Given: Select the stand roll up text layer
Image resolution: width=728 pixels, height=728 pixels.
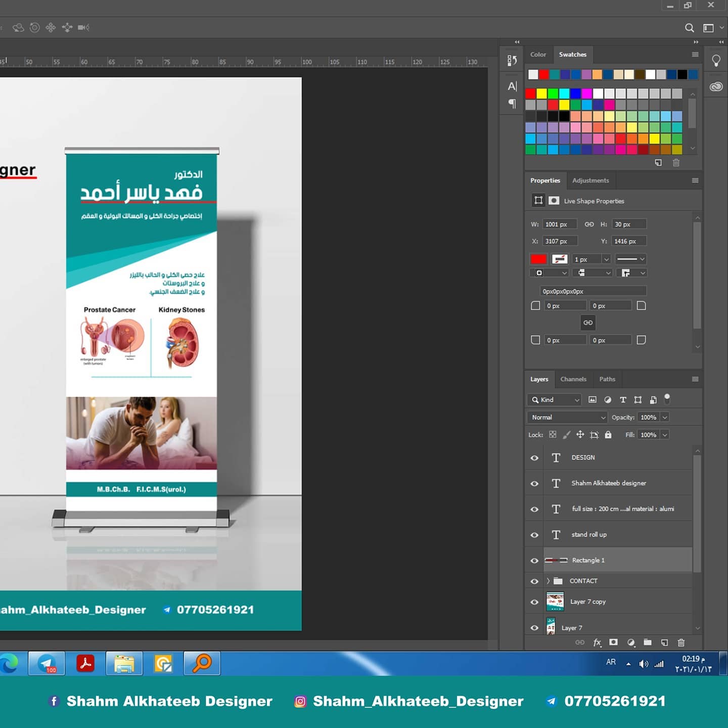Looking at the screenshot, I should click(589, 535).
